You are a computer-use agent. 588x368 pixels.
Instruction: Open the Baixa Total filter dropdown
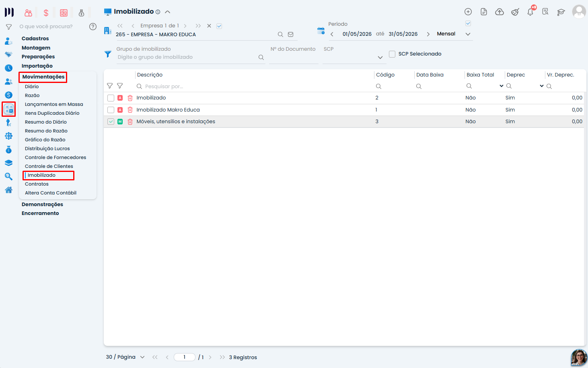click(502, 86)
